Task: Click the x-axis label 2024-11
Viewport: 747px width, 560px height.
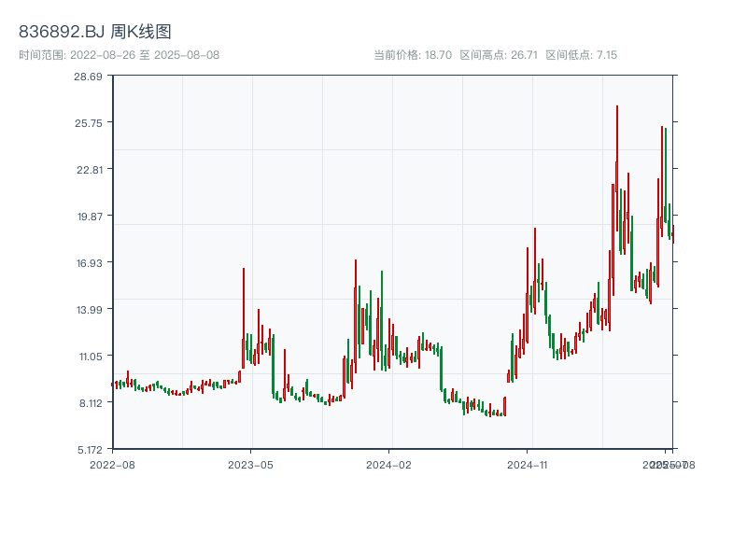Action: point(528,465)
